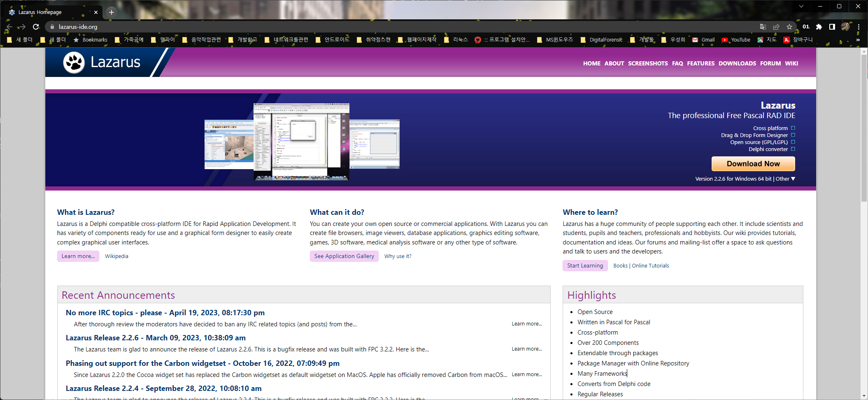Screen dimensions: 868x400
Task: Open the Why use it? link
Action: [x=398, y=256]
